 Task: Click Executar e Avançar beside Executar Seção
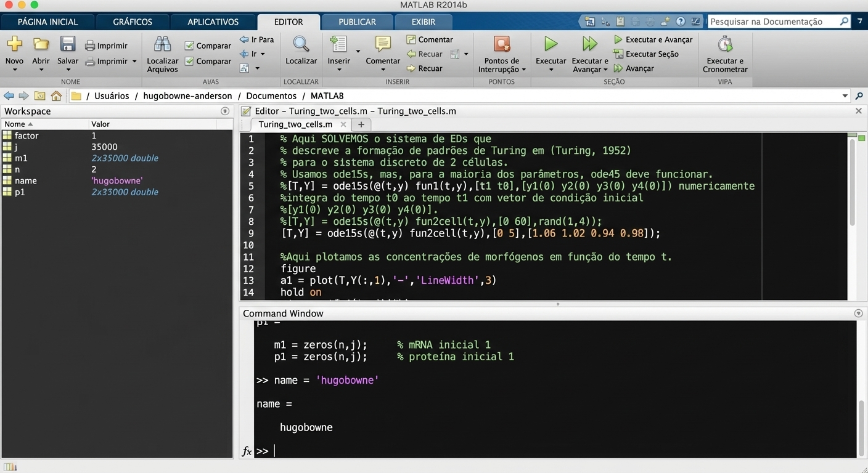pos(653,39)
